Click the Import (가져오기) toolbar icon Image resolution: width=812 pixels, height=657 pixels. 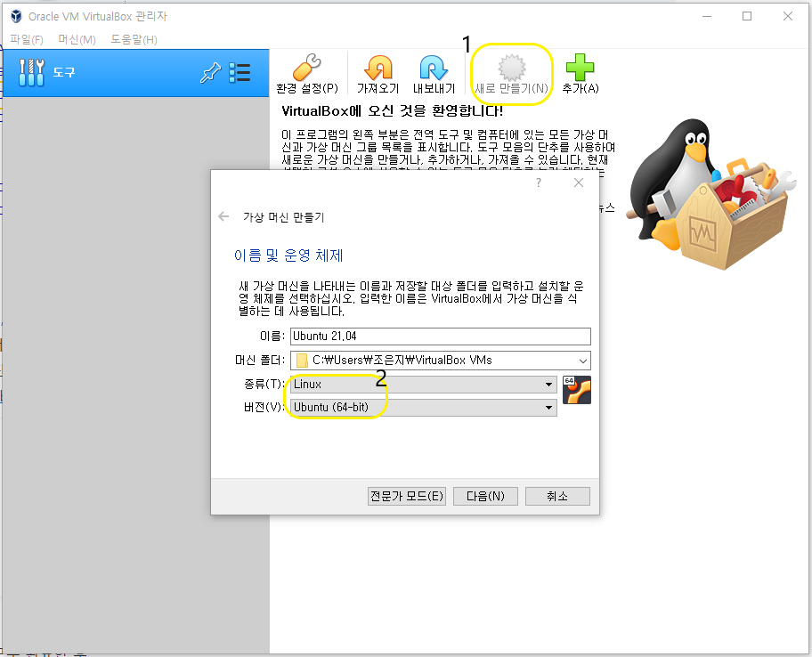(x=378, y=74)
